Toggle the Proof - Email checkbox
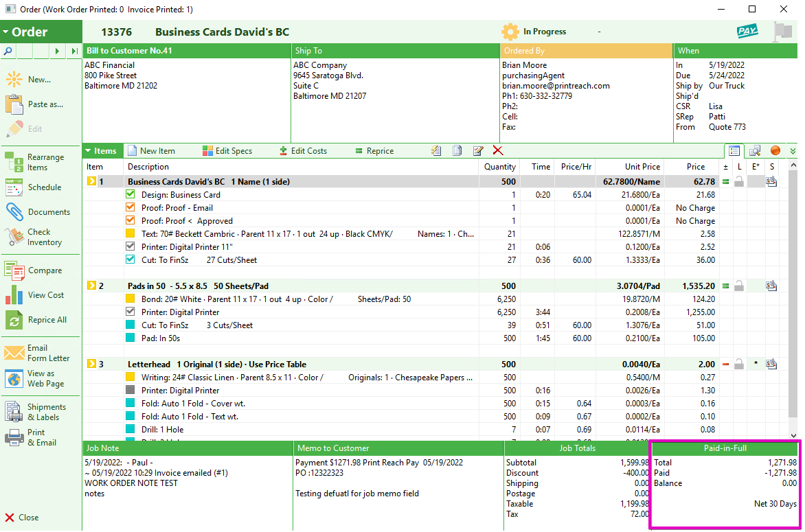The width and height of the screenshot is (805, 532). [x=131, y=207]
